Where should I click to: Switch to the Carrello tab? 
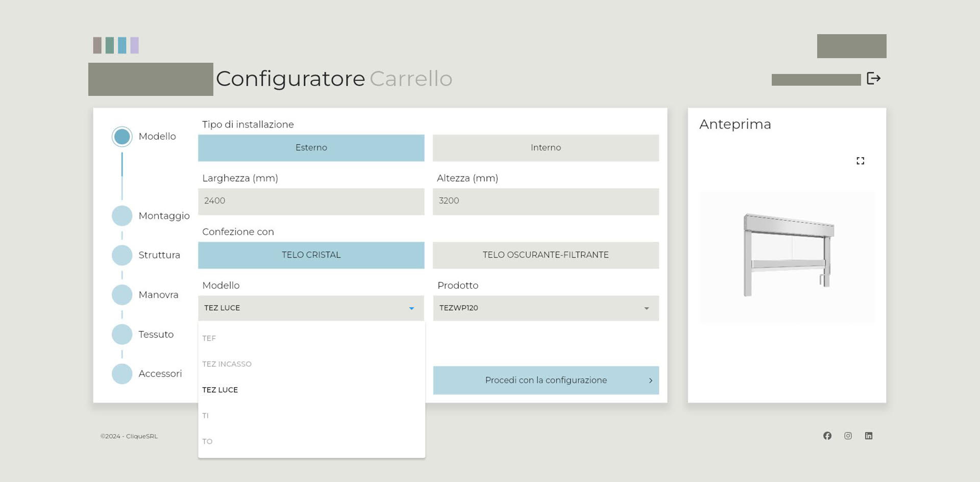411,79
